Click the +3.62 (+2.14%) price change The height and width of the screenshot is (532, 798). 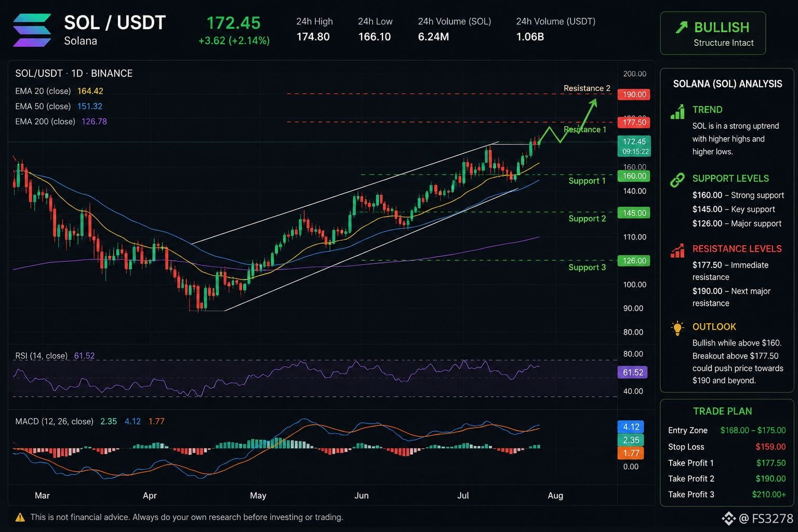(234, 41)
